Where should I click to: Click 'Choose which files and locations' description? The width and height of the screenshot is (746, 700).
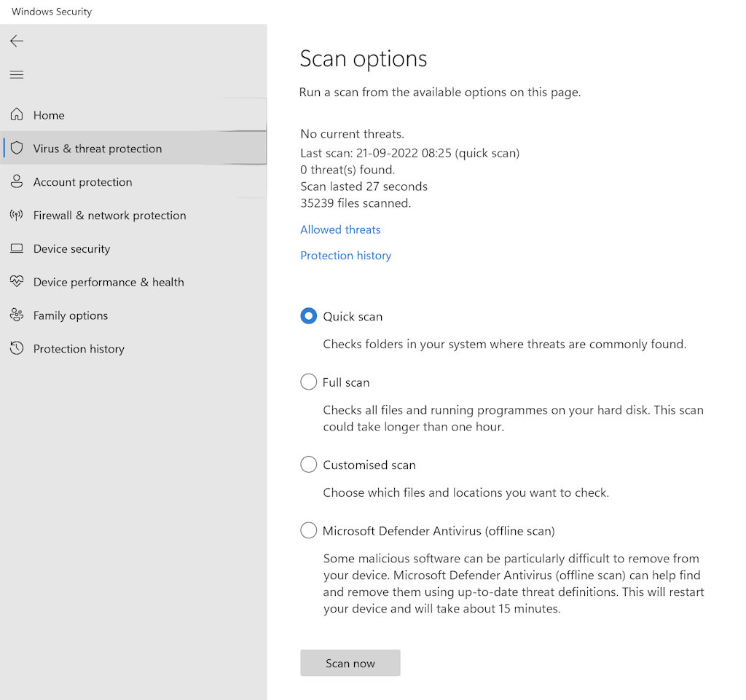[466, 492]
